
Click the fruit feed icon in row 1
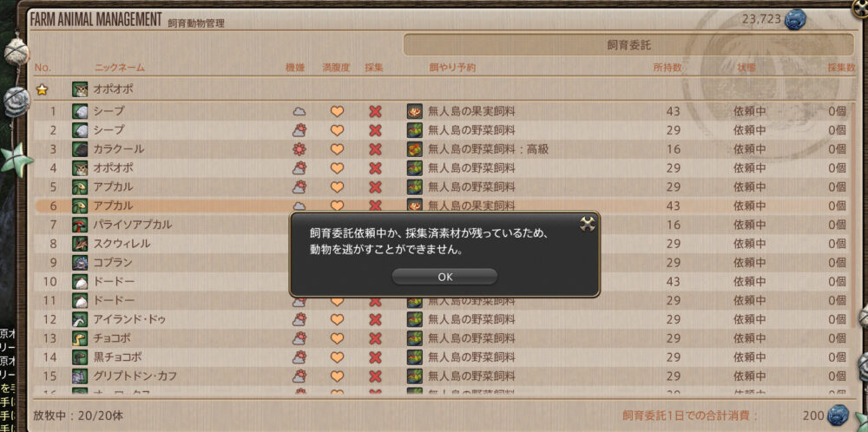tap(415, 111)
